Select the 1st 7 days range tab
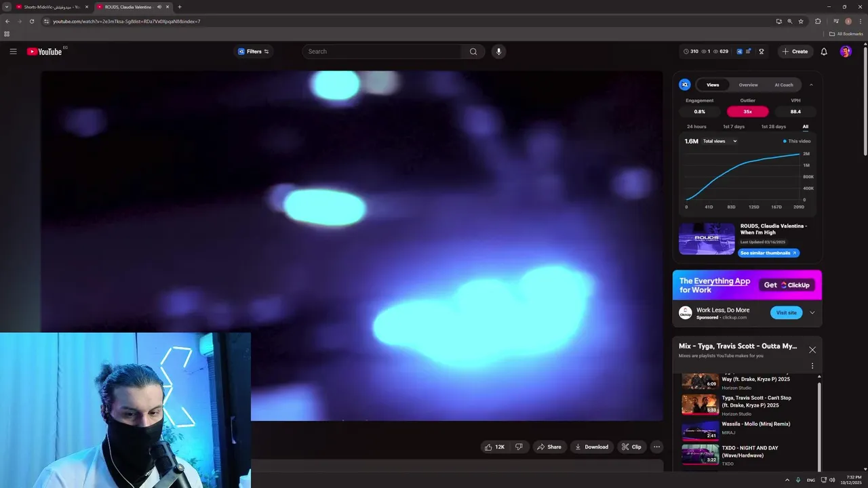Viewport: 868px width, 488px height. [x=734, y=127]
